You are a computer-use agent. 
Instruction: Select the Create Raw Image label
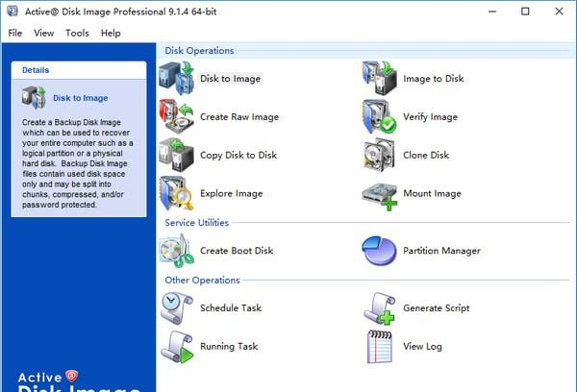click(x=239, y=116)
